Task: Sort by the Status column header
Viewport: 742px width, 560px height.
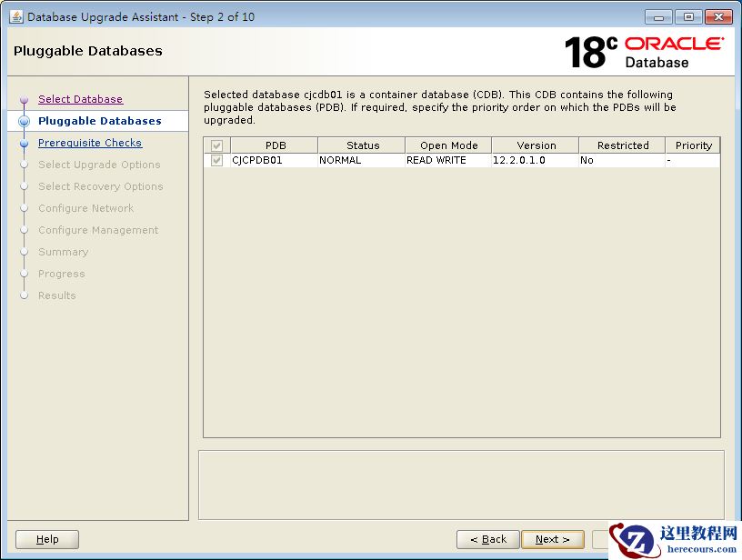Action: (x=362, y=145)
